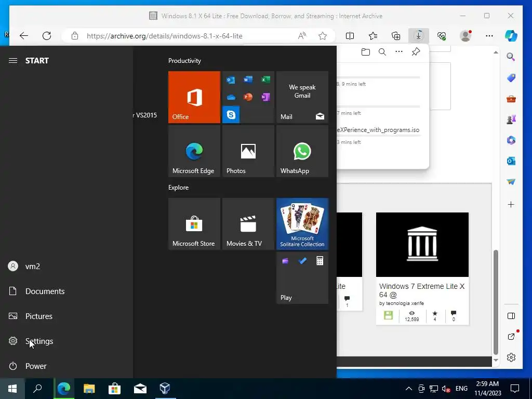Open the Office tile
This screenshot has width=532, height=399.
pos(194,97)
